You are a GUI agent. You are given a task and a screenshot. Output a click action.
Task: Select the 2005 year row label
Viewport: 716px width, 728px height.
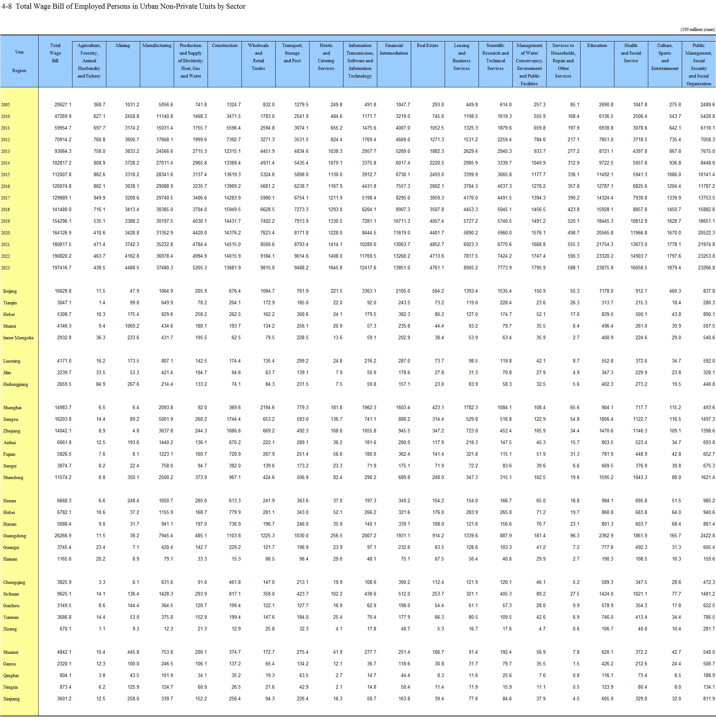pyautogui.click(x=5, y=105)
